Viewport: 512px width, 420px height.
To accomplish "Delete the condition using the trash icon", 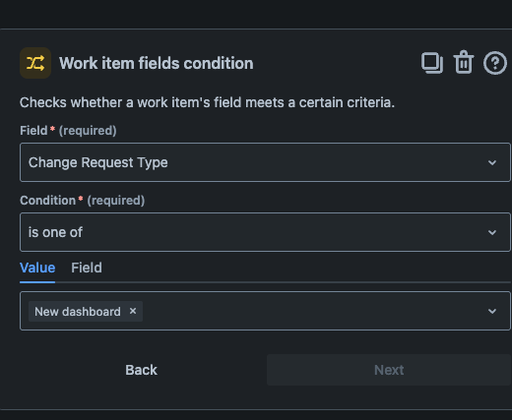I will click(x=464, y=62).
